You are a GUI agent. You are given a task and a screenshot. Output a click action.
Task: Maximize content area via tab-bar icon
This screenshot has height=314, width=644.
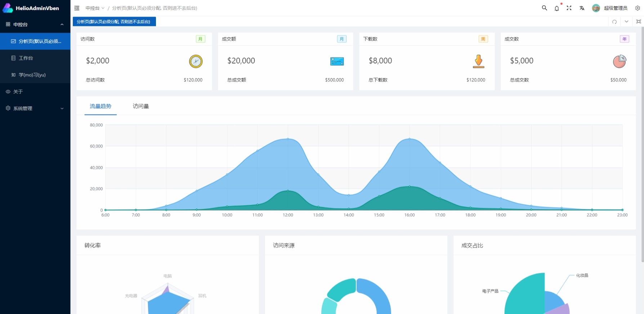(639, 22)
